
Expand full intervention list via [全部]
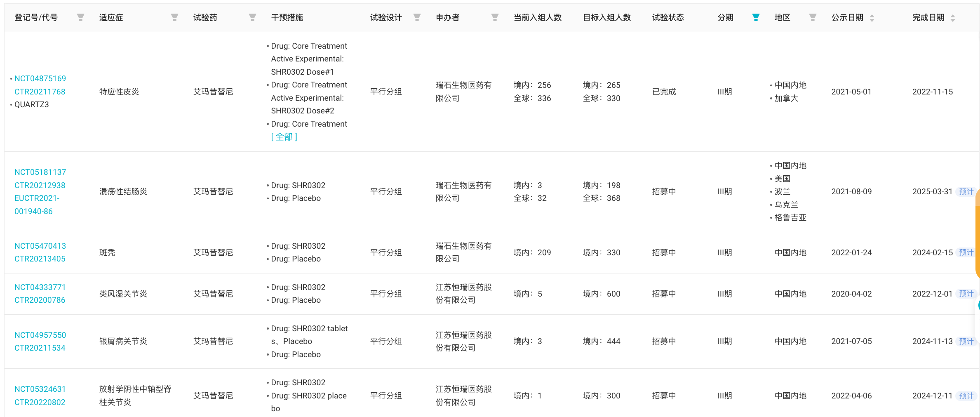[x=284, y=137]
